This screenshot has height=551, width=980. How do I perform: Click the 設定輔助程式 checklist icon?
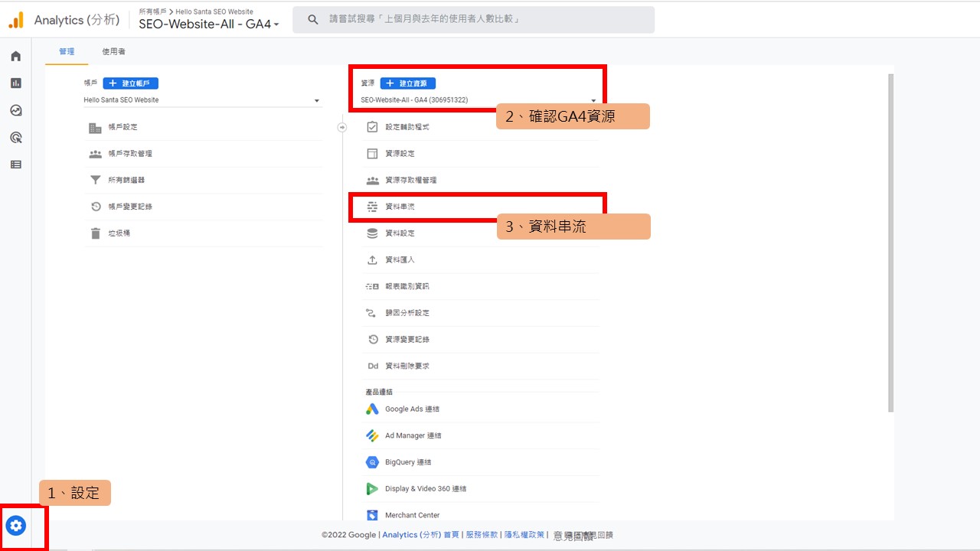tap(372, 127)
